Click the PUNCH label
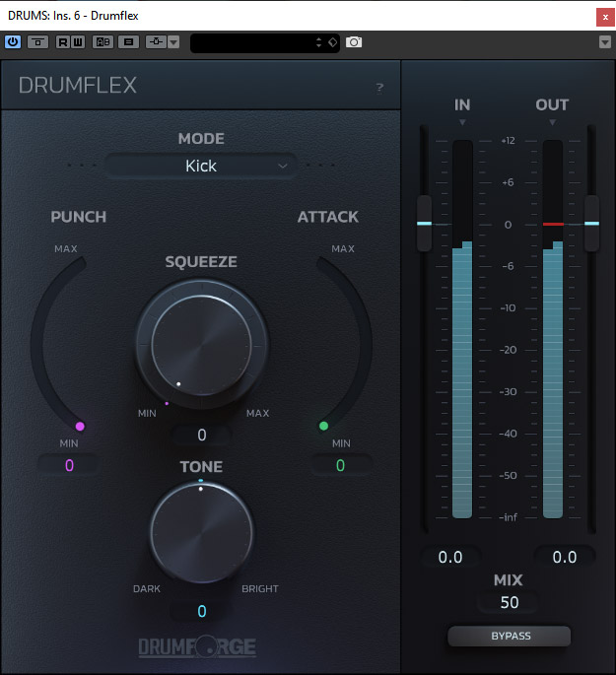This screenshot has width=616, height=675. [78, 217]
